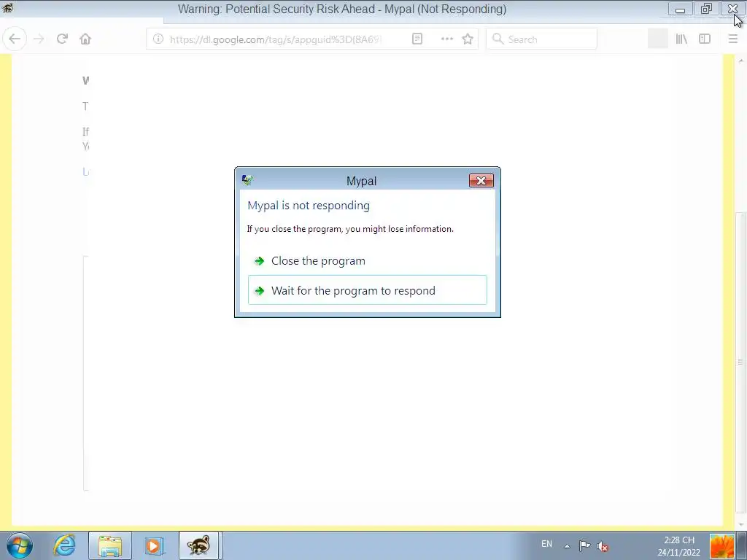Minimize the Mypal browser window

pos(681,9)
